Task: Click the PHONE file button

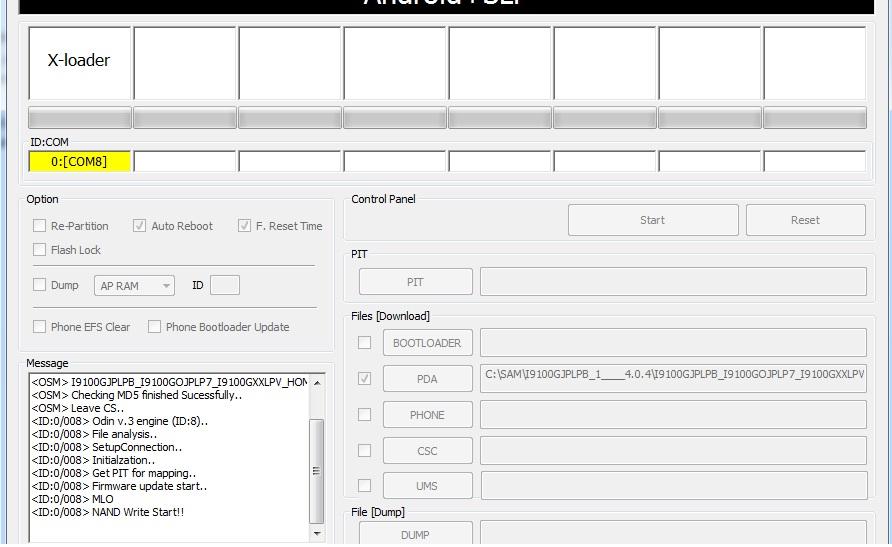Action: point(427,415)
